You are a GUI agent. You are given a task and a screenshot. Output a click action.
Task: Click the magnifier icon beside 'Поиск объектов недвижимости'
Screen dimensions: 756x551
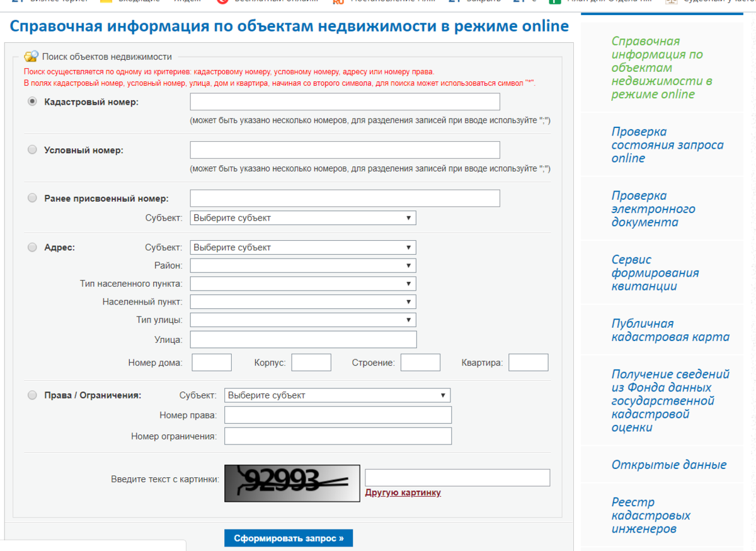tap(31, 56)
